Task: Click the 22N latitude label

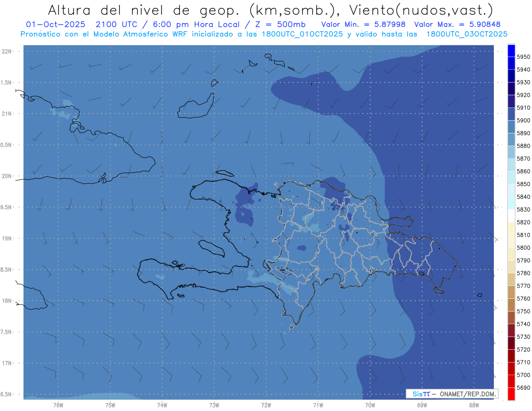Action: [x=7, y=51]
